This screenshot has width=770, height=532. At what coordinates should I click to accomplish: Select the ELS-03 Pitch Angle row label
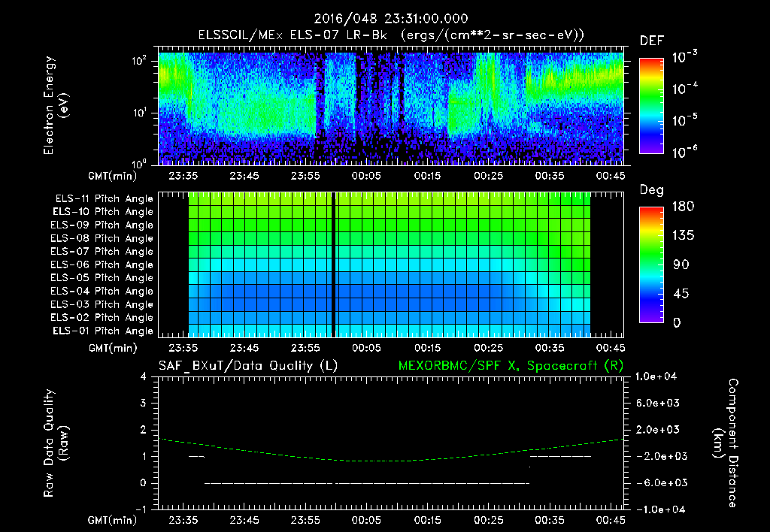coord(102,304)
